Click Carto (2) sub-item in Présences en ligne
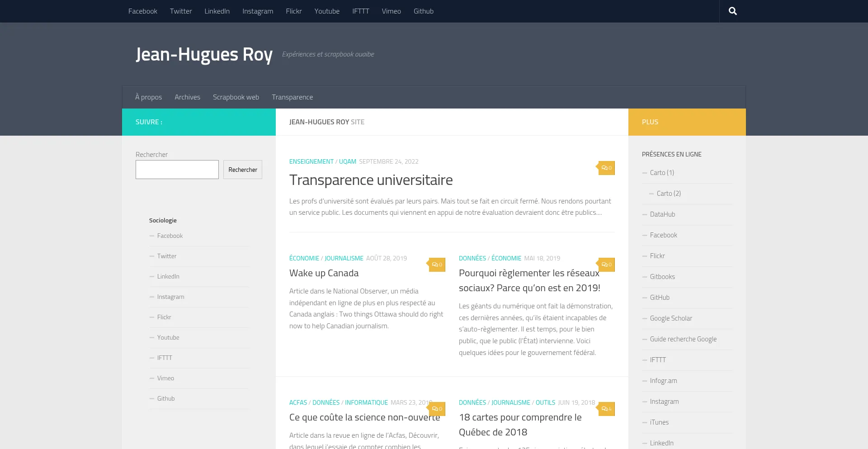The width and height of the screenshot is (868, 449). point(668,194)
